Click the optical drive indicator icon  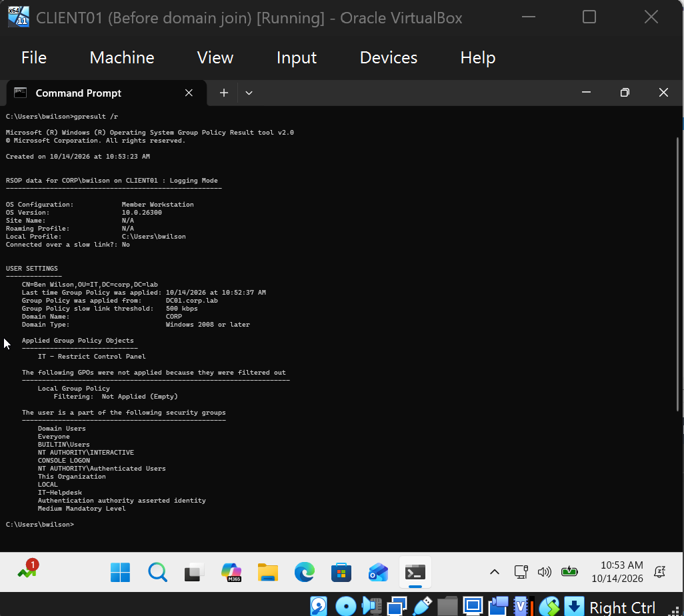345,607
